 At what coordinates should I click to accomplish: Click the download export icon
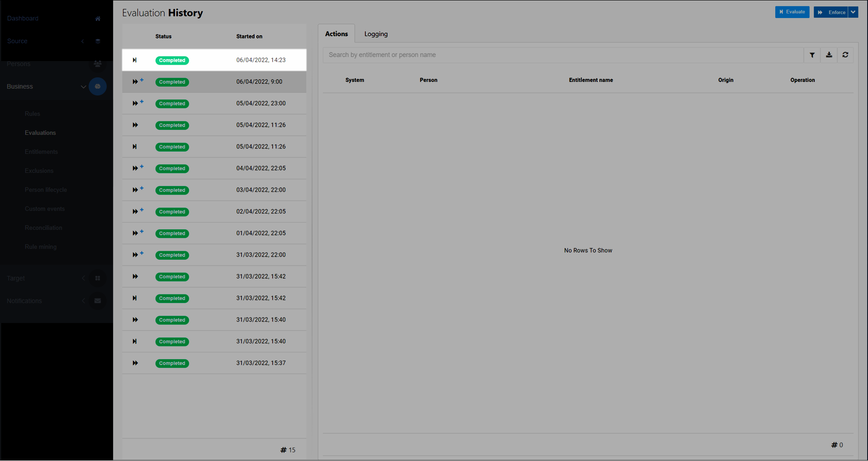829,55
